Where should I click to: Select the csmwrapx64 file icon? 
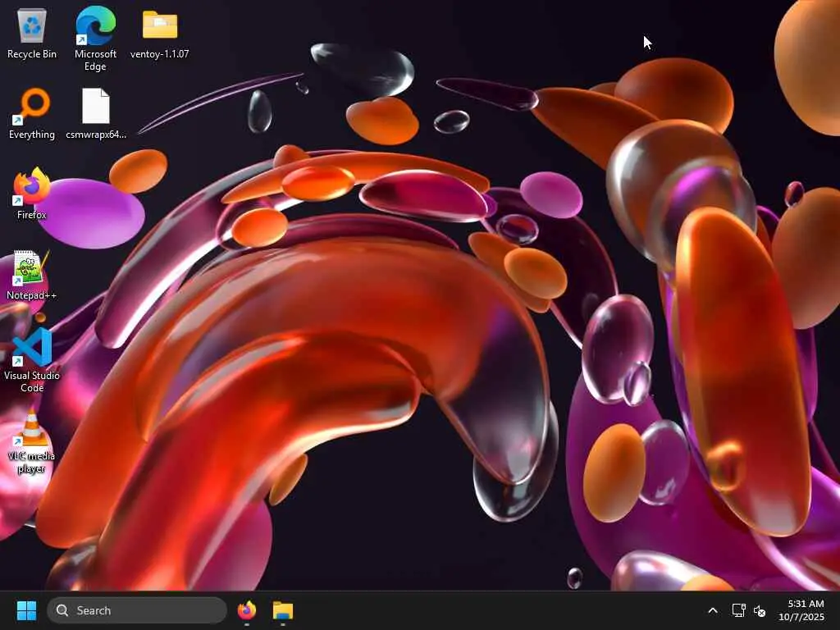point(96,113)
